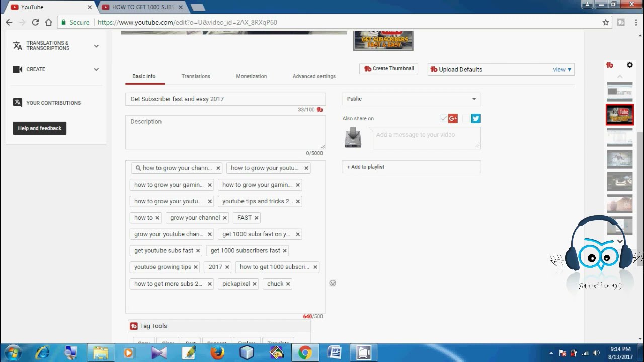Image resolution: width=644 pixels, height=362 pixels.
Task: Click the Description text area
Action: (x=225, y=132)
